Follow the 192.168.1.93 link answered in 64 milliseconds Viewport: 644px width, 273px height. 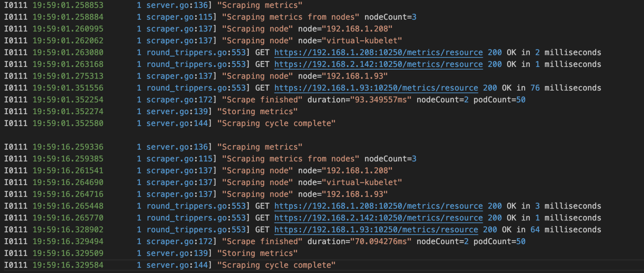click(376, 230)
